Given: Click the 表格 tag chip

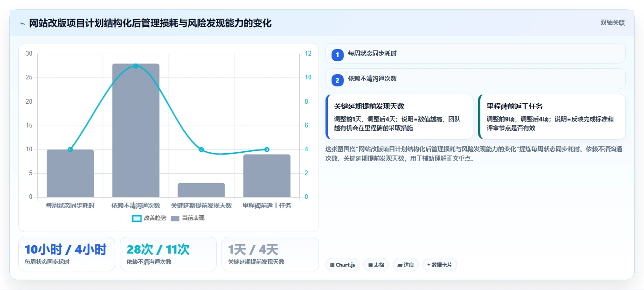Looking at the screenshot, I should click(376, 265).
